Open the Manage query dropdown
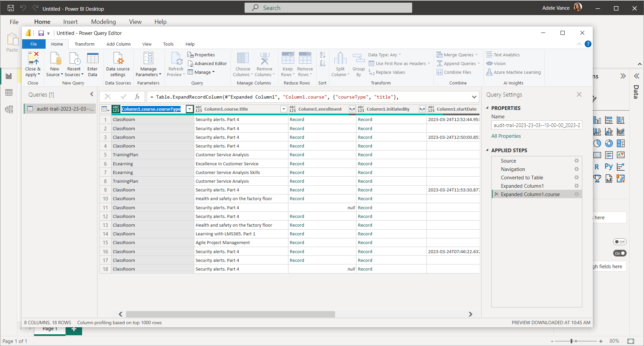 [x=201, y=72]
